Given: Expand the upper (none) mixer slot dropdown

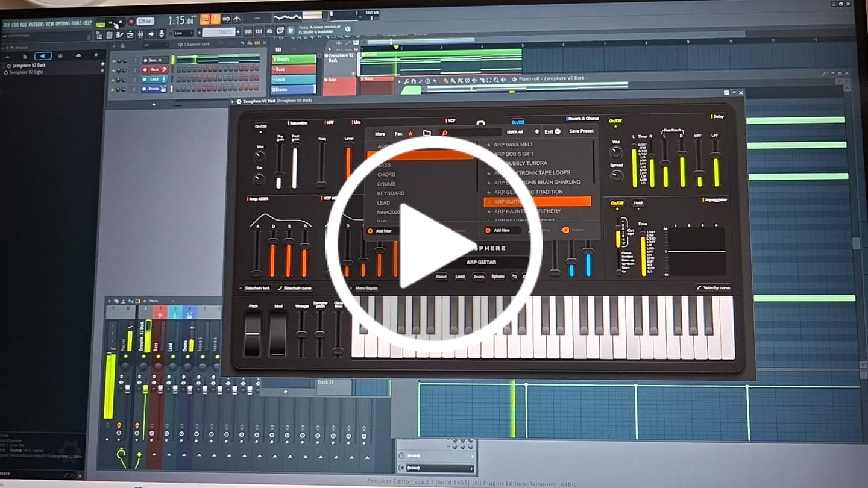Looking at the screenshot, I should point(437,455).
